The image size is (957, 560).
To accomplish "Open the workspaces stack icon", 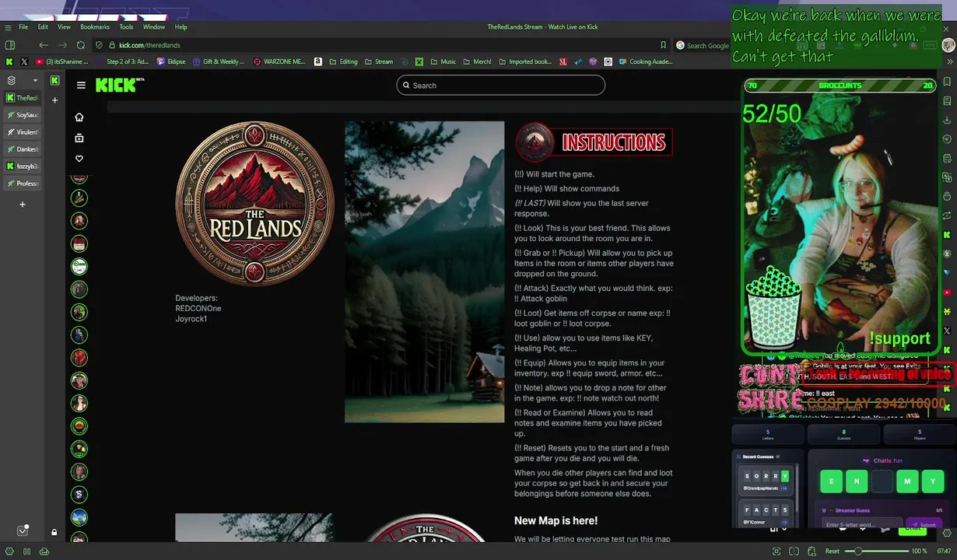I will pyautogui.click(x=11, y=80).
